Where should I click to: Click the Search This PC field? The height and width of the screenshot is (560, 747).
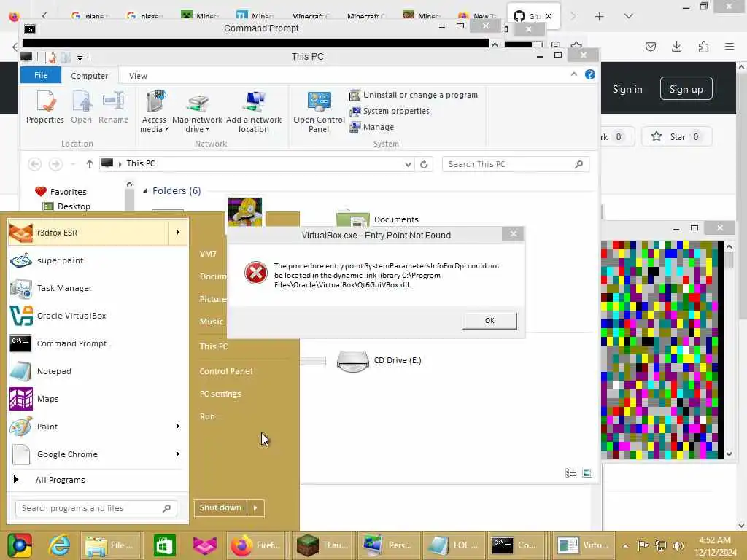(x=516, y=164)
